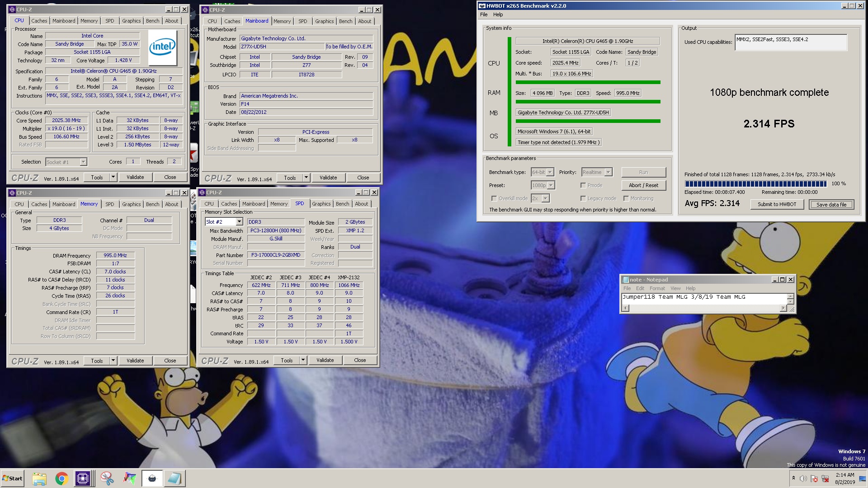Open the File menu in HWBOT x265
The image size is (868, 488).
click(484, 14)
